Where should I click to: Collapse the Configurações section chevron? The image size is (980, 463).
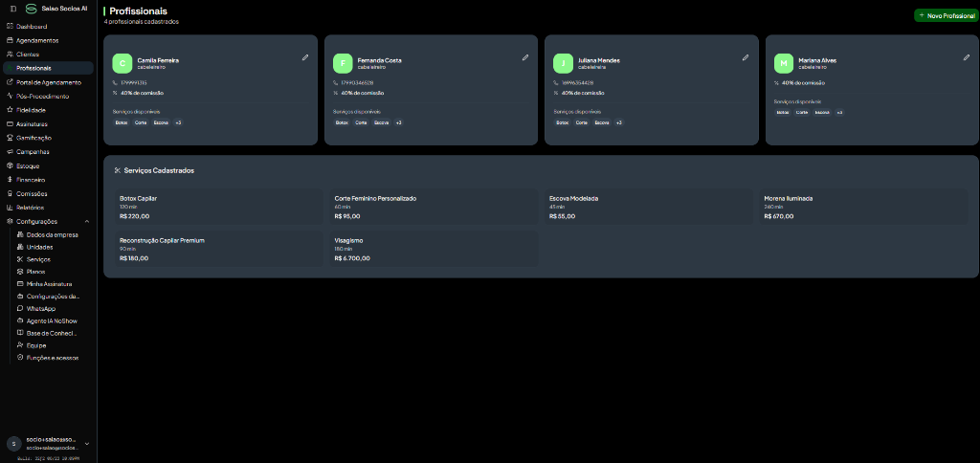click(x=87, y=221)
